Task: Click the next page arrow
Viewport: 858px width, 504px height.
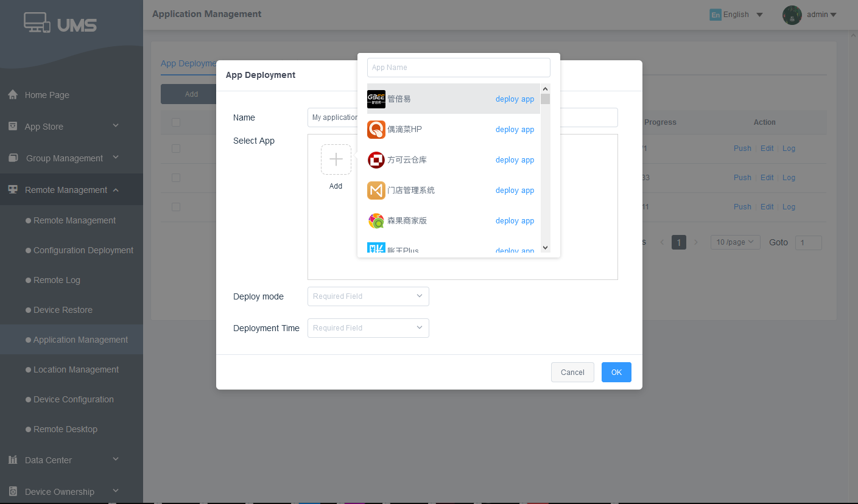Action: tap(696, 242)
